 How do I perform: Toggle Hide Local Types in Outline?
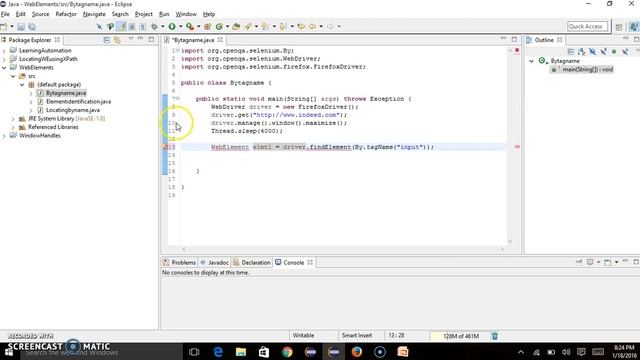point(625,51)
